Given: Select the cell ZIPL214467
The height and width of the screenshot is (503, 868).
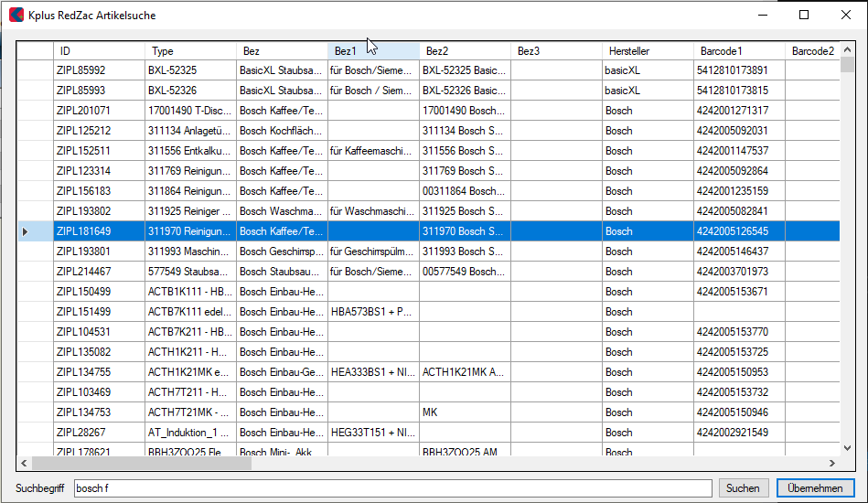Looking at the screenshot, I should 99,272.
